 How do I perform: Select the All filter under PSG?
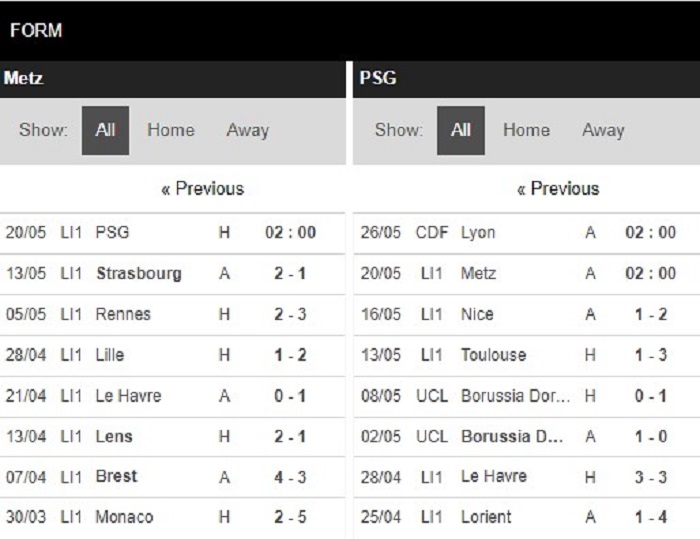(461, 130)
